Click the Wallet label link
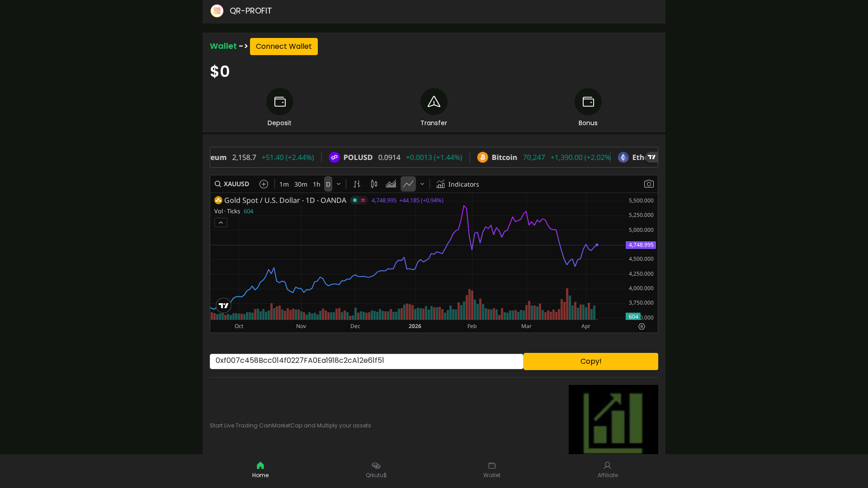This screenshot has height=488, width=868. tap(223, 46)
